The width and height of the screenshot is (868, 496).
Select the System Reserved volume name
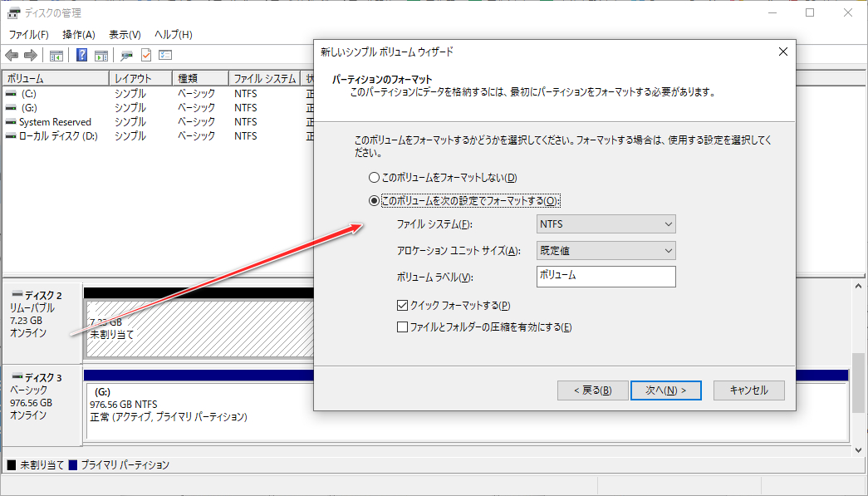tap(55, 122)
